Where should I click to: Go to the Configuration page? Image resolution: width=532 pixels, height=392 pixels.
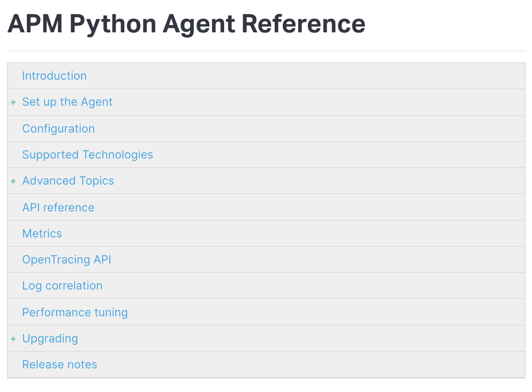[x=58, y=129]
